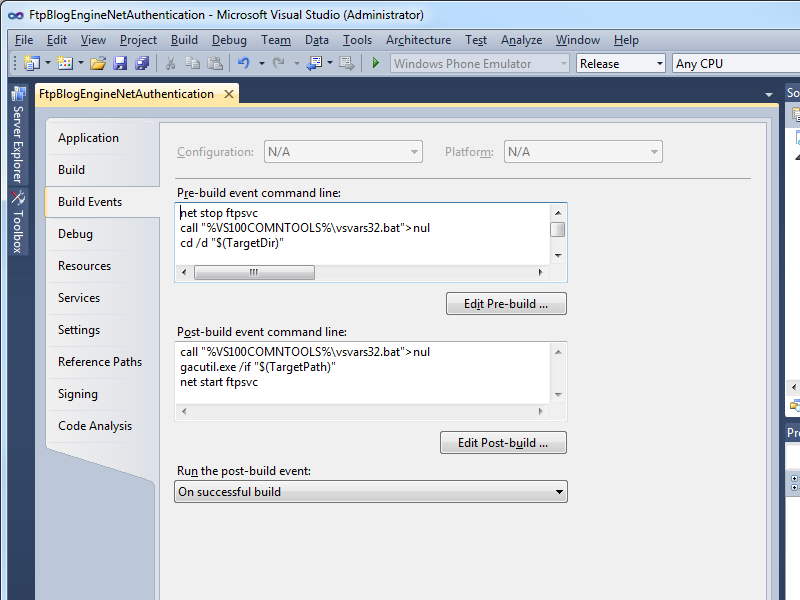Click the Edit Post-build button
Viewport: 800px width, 600px height.
(x=503, y=442)
